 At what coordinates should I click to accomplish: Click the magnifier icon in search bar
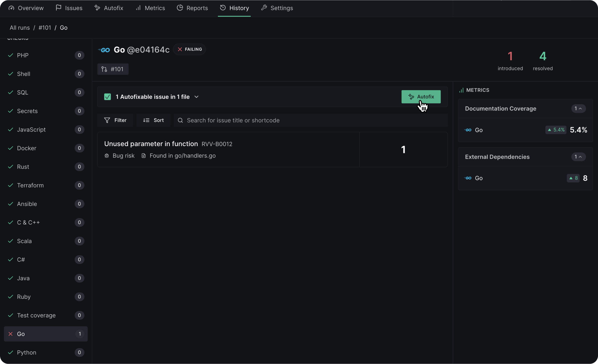pos(180,120)
